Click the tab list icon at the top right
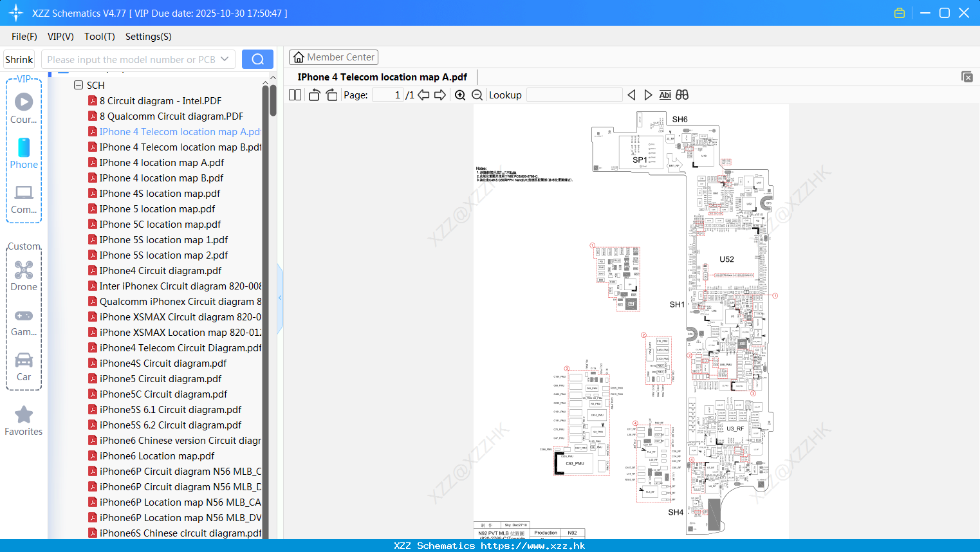Viewport: 980px width, 552px height. (x=967, y=77)
